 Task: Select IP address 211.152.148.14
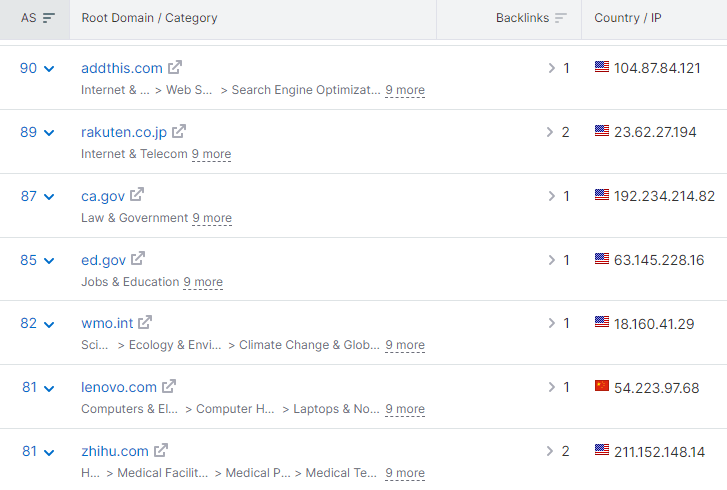click(x=659, y=452)
